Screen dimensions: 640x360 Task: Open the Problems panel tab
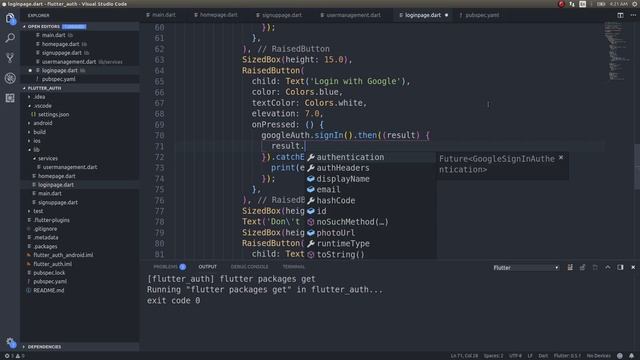tap(169, 267)
